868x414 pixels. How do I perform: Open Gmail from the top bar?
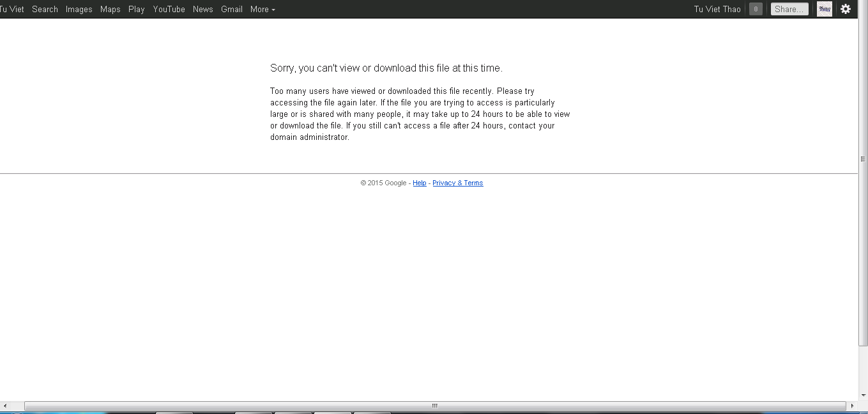[231, 9]
